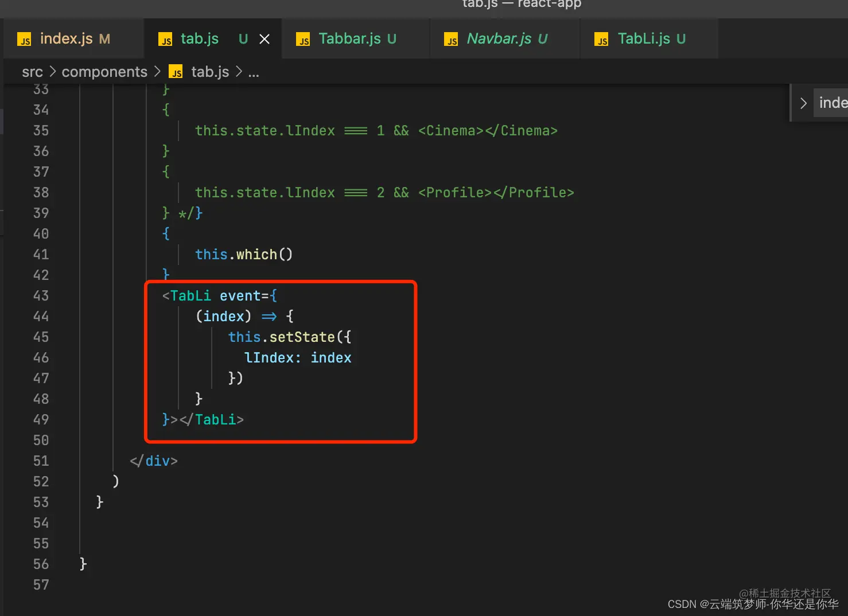Click the JS icon in the breadcrumb
The height and width of the screenshot is (616, 848).
click(176, 72)
